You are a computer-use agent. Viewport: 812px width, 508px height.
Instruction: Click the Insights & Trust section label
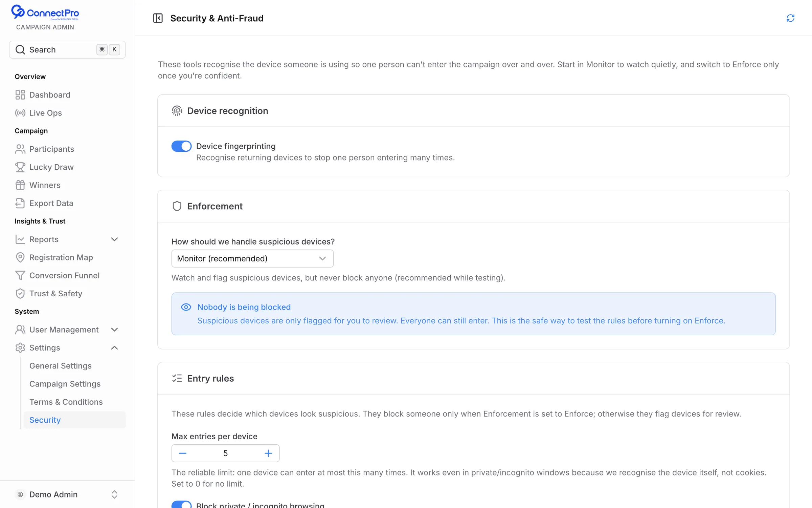[x=40, y=221]
